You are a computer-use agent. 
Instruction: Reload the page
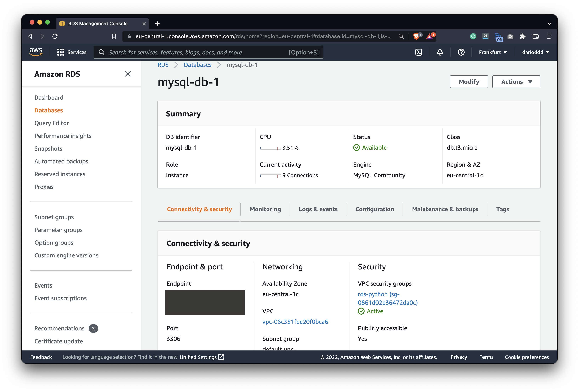(x=55, y=36)
